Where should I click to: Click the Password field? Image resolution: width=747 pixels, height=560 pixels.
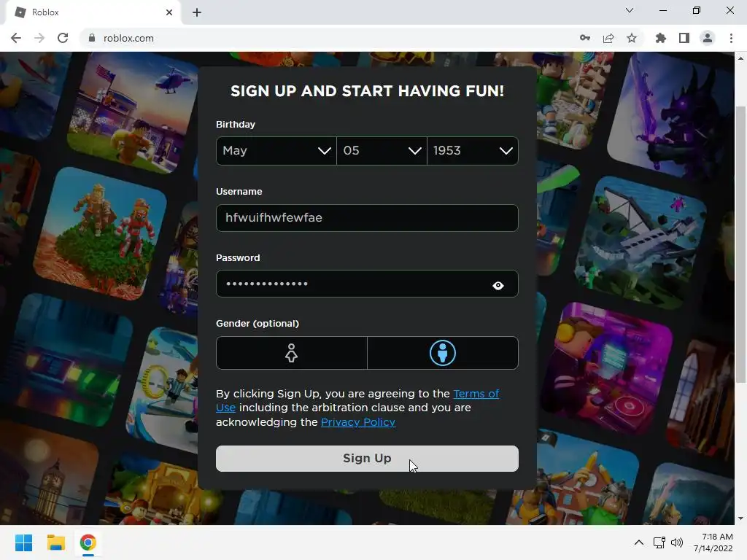coord(367,284)
